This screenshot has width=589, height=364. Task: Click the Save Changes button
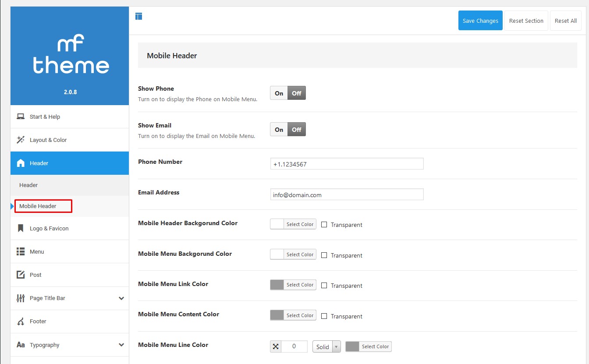click(x=480, y=21)
